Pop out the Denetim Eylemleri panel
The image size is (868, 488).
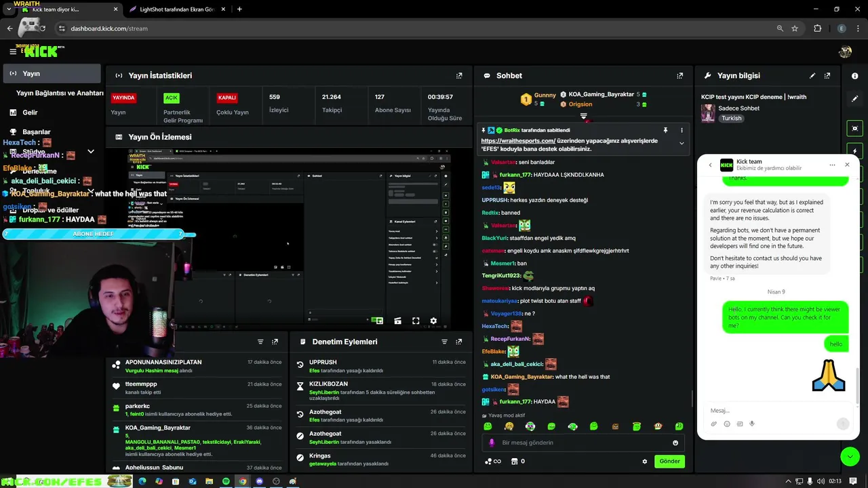[459, 342]
